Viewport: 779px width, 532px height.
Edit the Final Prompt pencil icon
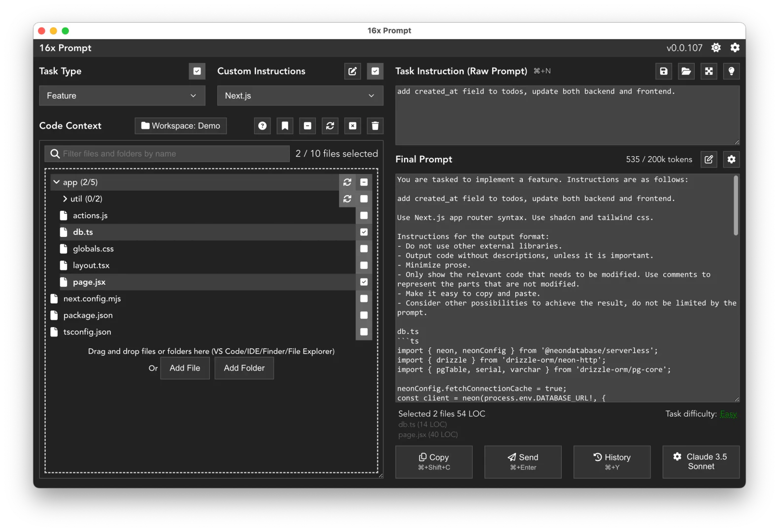[x=709, y=160]
